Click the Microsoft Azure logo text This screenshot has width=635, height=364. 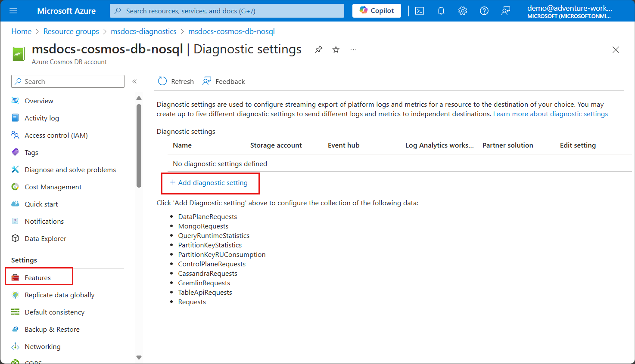(66, 11)
